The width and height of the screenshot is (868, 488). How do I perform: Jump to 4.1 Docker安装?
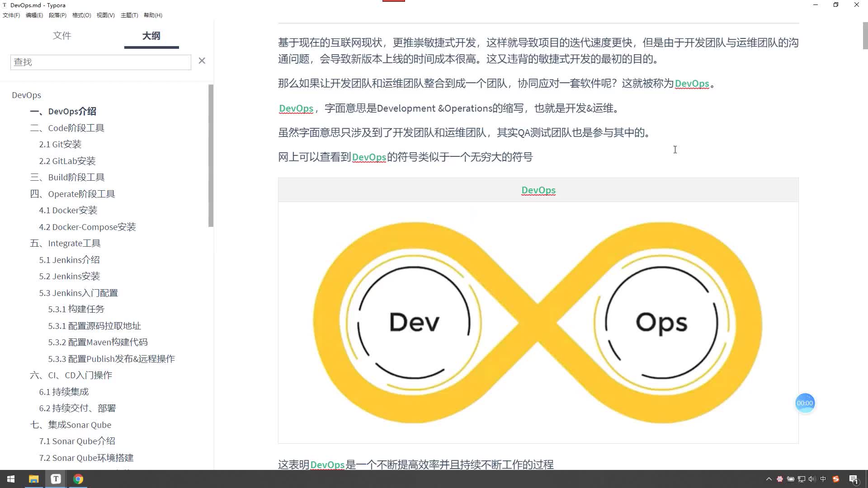coord(68,211)
